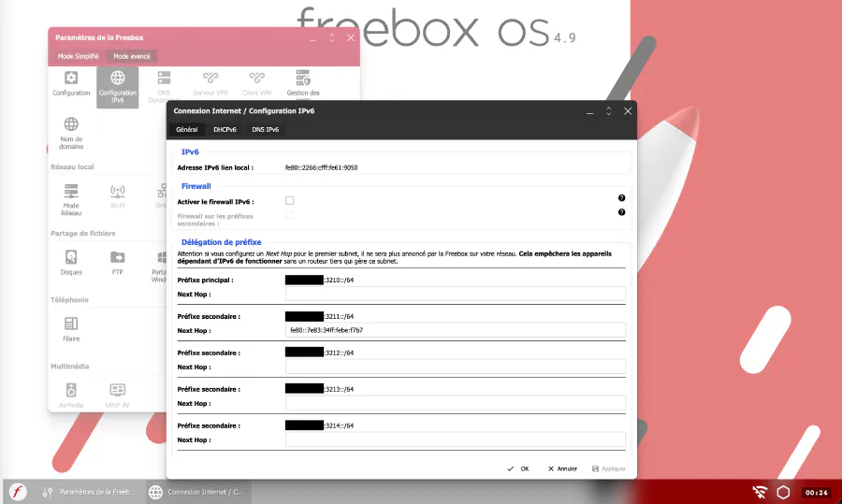Open the Filaire telephony icon
Image resolution: width=842 pixels, height=504 pixels.
(71, 329)
